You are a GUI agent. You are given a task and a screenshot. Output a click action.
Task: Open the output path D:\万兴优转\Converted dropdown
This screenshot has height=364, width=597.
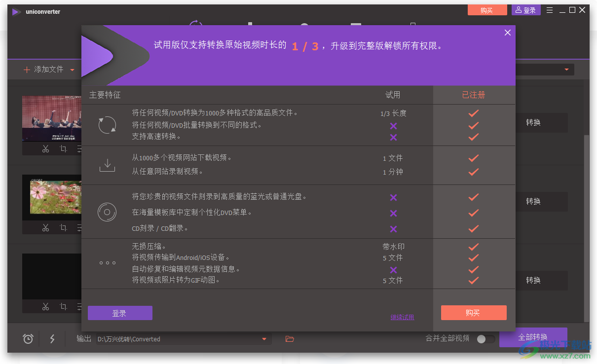tap(264, 339)
